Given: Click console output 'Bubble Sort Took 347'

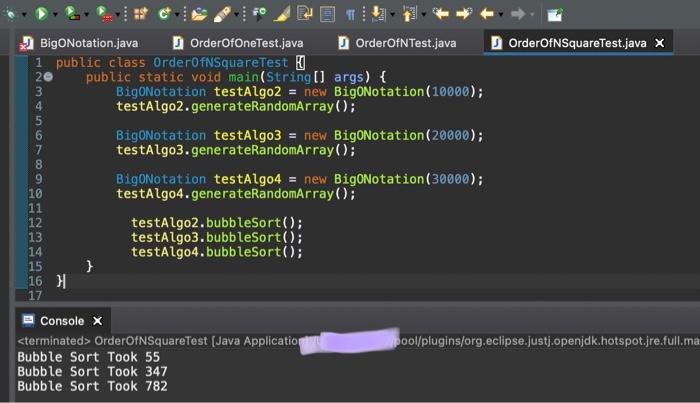Looking at the screenshot, I should 92,372.
